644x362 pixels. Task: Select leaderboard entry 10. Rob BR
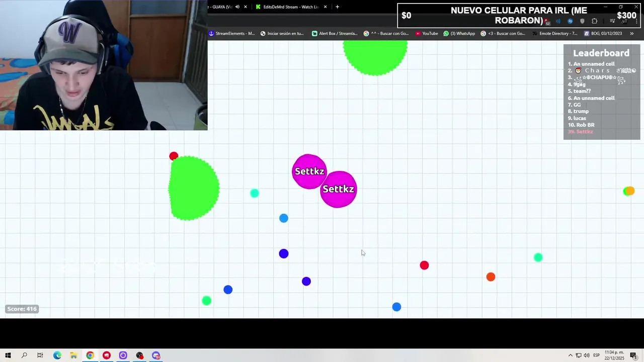(x=581, y=125)
